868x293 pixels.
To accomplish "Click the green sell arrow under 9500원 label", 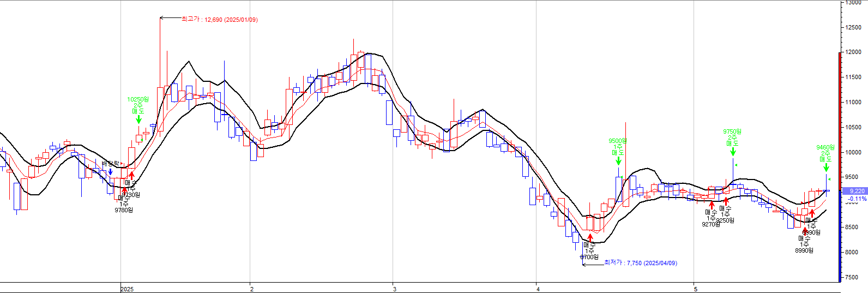I will tap(618, 160).
